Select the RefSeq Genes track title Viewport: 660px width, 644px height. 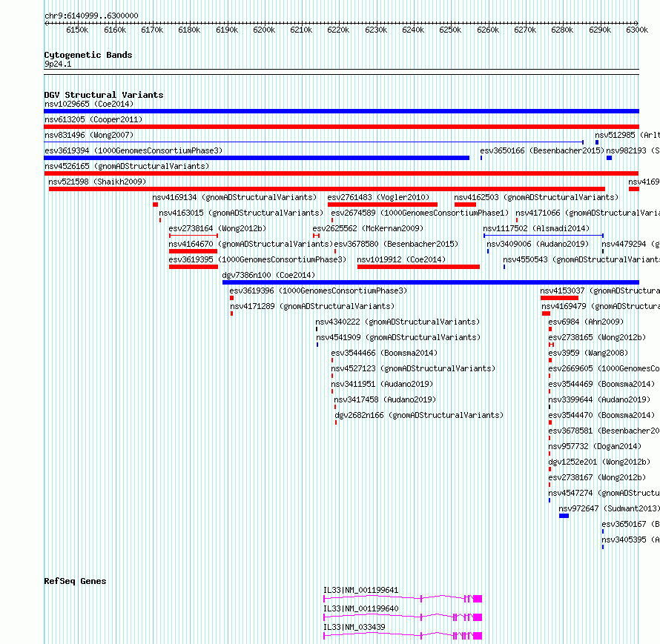click(75, 581)
